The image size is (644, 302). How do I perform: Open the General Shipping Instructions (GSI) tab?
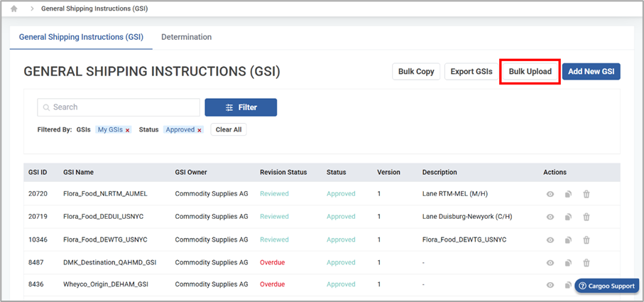(81, 37)
